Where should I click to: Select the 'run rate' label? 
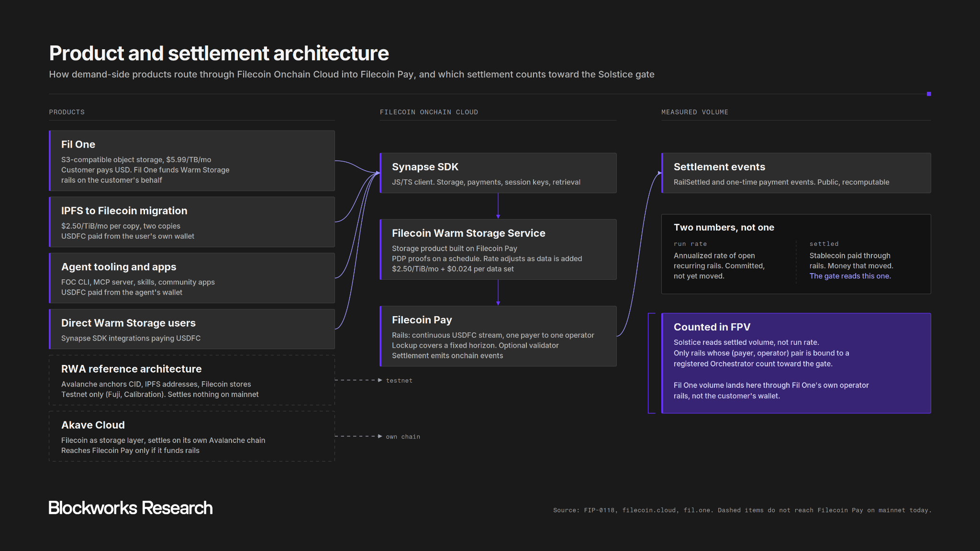click(x=690, y=244)
